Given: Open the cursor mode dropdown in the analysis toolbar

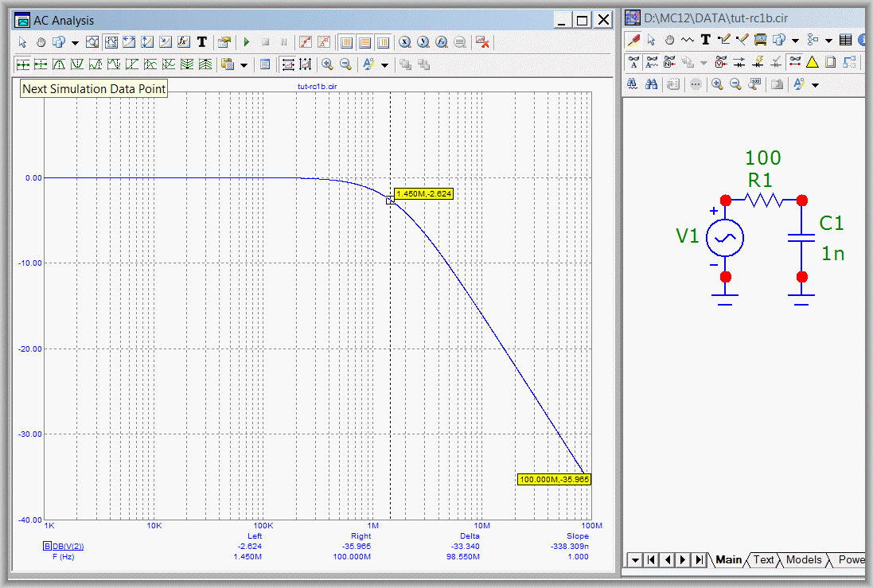Looking at the screenshot, I should click(73, 41).
